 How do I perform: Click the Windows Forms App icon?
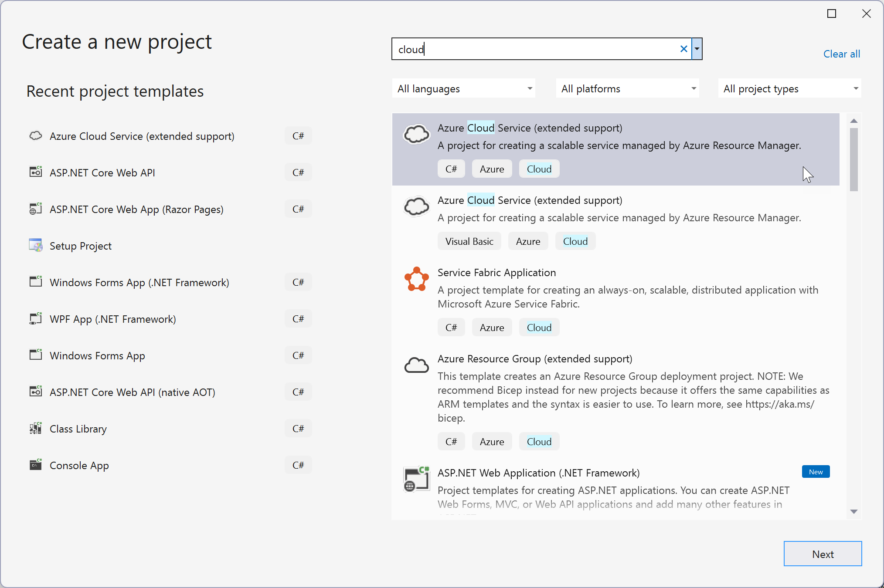[35, 355]
